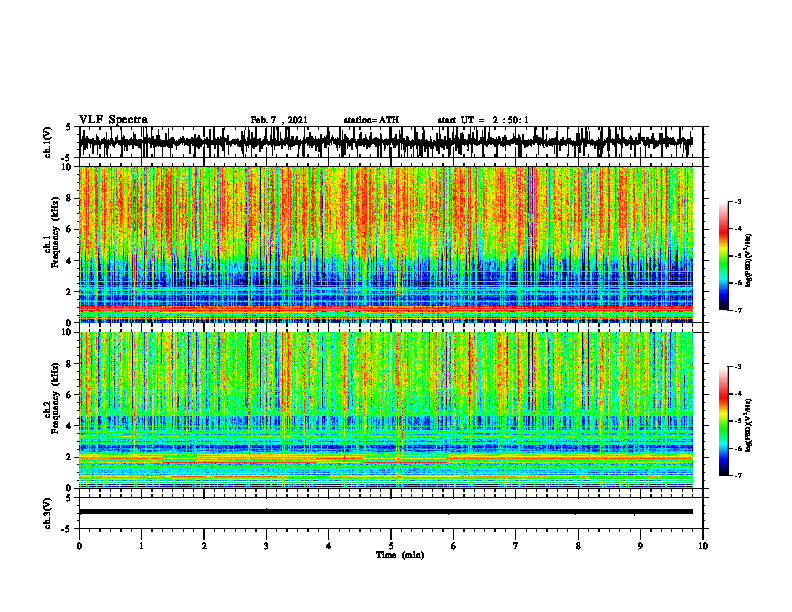Click "-7" on the ch.2 color scale

738,475
